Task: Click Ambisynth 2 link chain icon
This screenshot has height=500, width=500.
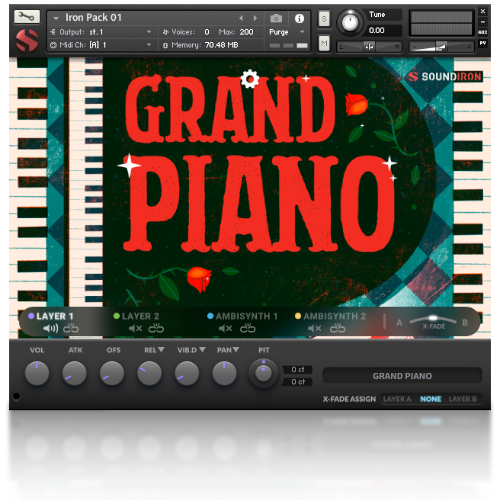Action: tap(337, 328)
